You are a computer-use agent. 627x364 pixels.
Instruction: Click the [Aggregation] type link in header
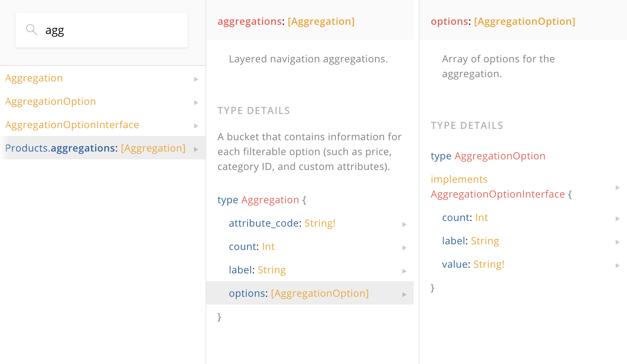(x=321, y=22)
